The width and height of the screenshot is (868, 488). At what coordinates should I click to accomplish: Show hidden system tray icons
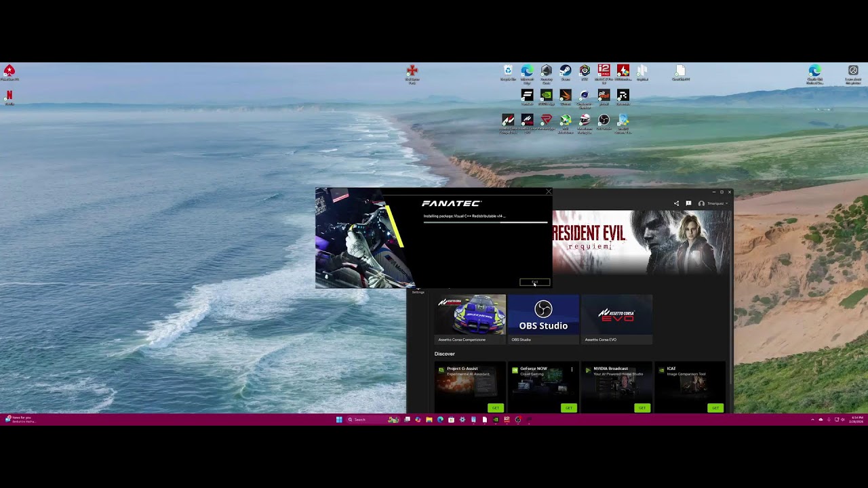[812, 420]
